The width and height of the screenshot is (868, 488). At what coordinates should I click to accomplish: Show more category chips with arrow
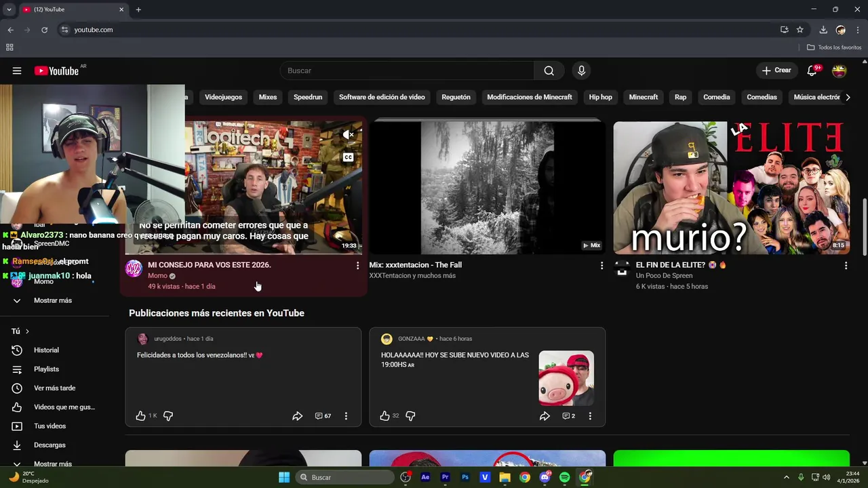click(x=848, y=97)
